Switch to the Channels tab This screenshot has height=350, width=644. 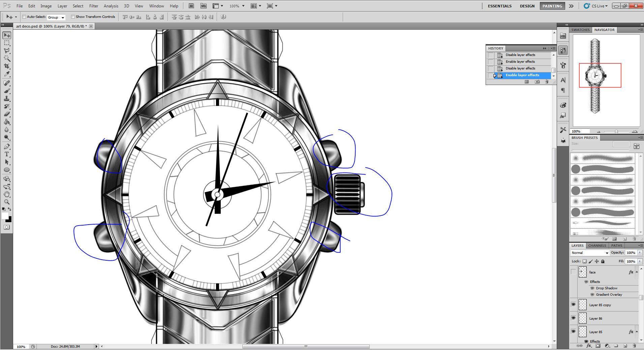597,245
